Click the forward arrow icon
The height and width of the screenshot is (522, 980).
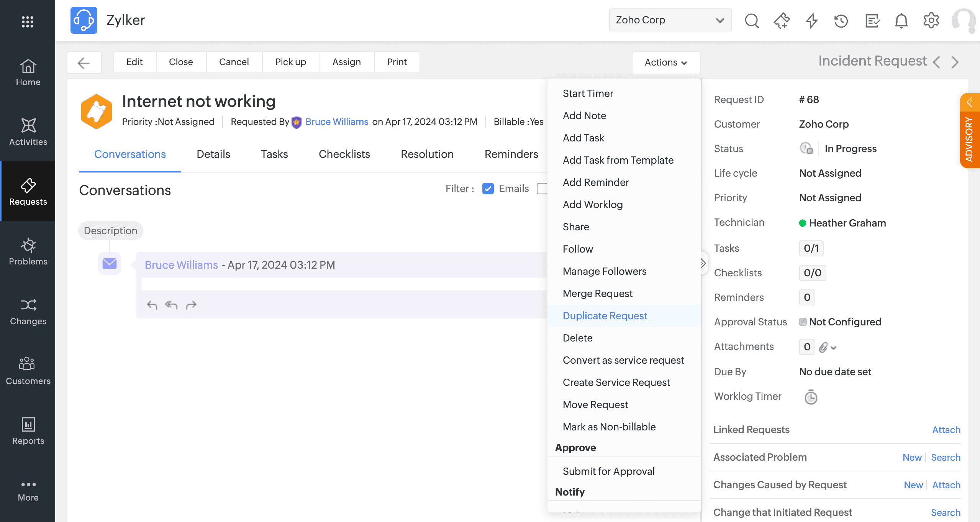[x=191, y=305]
